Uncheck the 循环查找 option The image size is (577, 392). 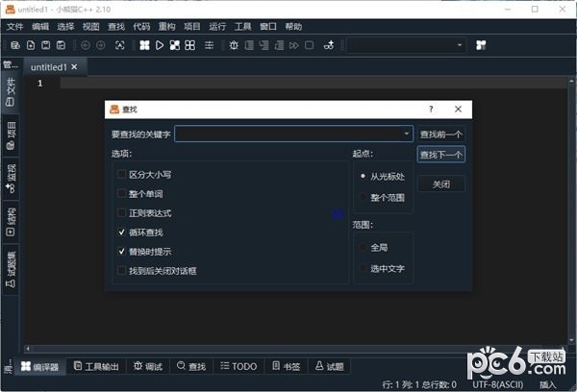(121, 233)
